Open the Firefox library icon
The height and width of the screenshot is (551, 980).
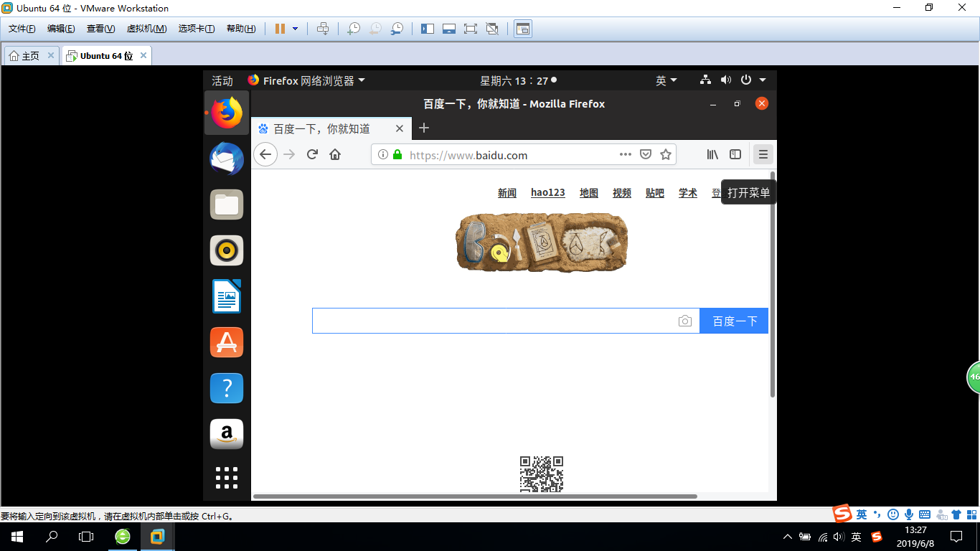[x=712, y=154]
